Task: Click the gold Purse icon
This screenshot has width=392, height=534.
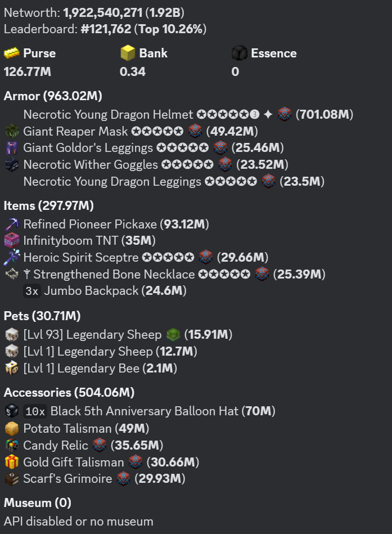Action: (x=12, y=53)
